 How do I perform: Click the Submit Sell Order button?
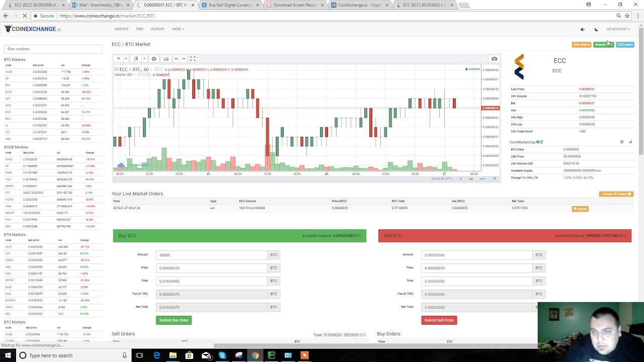439,320
